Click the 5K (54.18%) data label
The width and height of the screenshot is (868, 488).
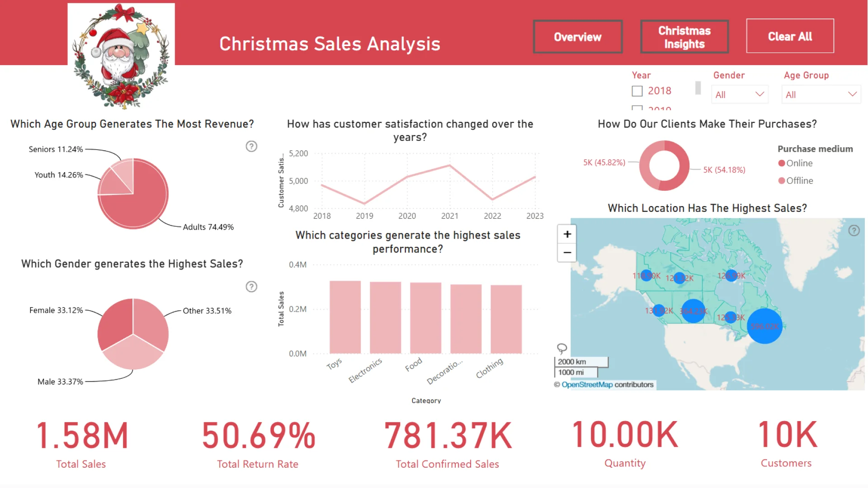724,170
